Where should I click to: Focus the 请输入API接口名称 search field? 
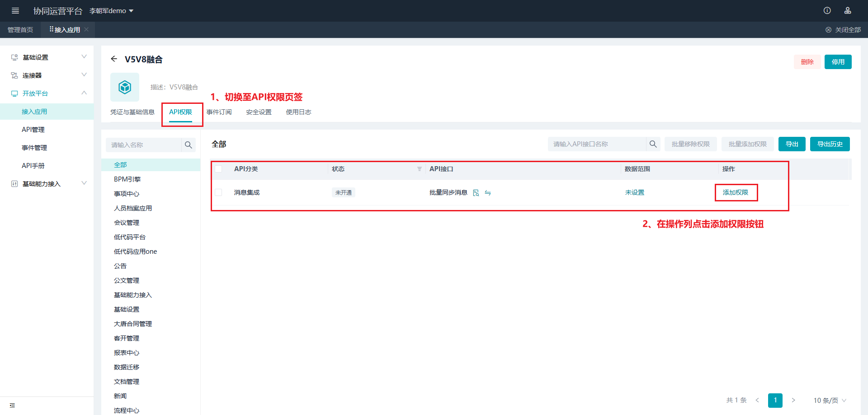point(597,144)
